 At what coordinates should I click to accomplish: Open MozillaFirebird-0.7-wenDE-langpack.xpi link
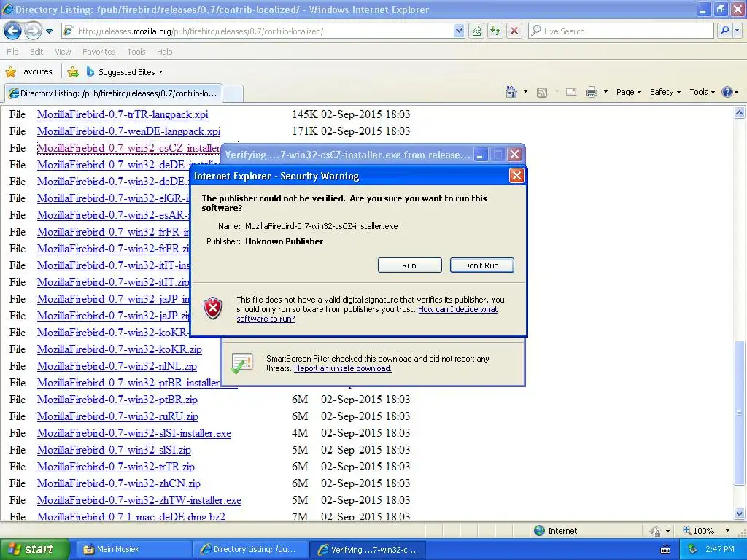(128, 131)
